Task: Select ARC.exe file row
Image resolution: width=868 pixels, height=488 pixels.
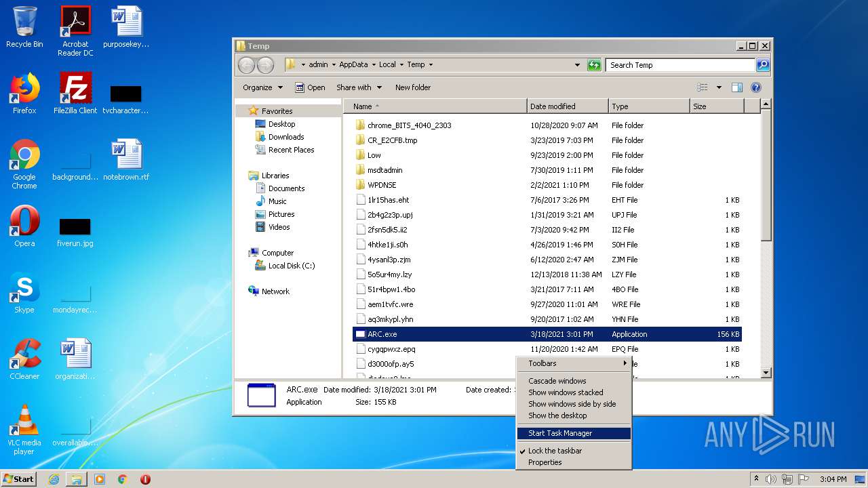Action: [547, 334]
